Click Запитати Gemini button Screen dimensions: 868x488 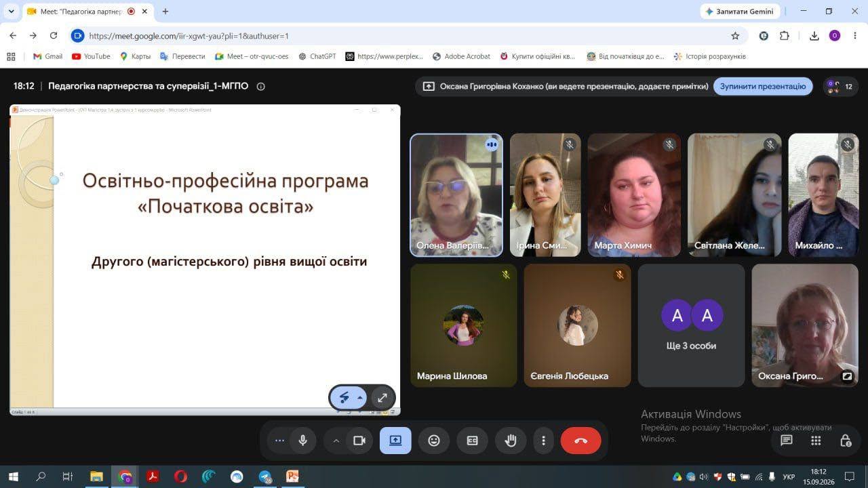click(x=740, y=12)
